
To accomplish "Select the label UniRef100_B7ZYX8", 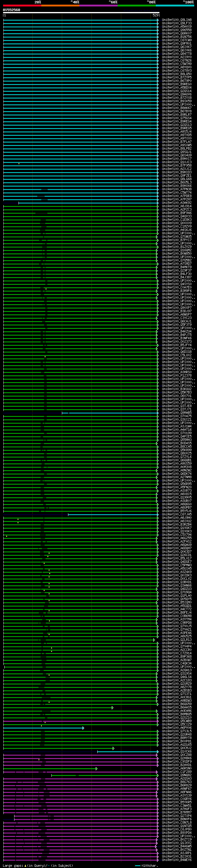I will pos(177,98).
